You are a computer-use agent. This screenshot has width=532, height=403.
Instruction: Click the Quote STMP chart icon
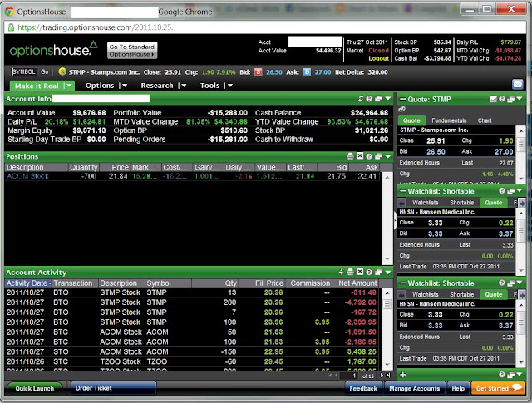point(493,99)
